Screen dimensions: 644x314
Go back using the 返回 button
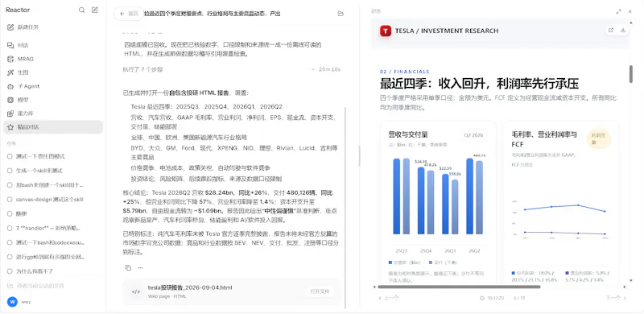[x=129, y=14]
